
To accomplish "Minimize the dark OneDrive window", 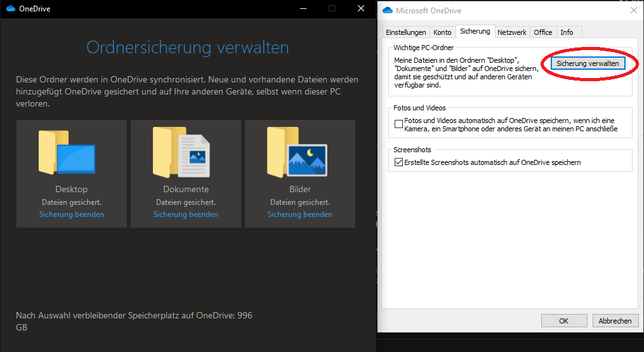I will [x=303, y=8].
